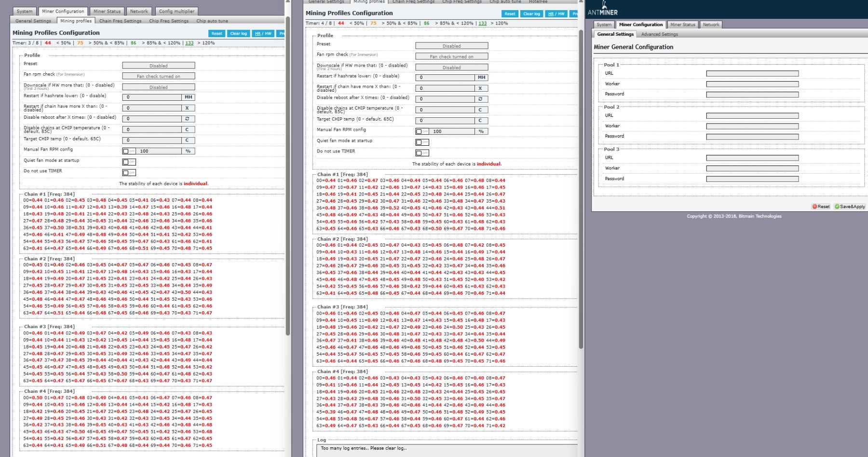Click Pool 2 URL field
Screen dimensions: 868x457
(752, 116)
